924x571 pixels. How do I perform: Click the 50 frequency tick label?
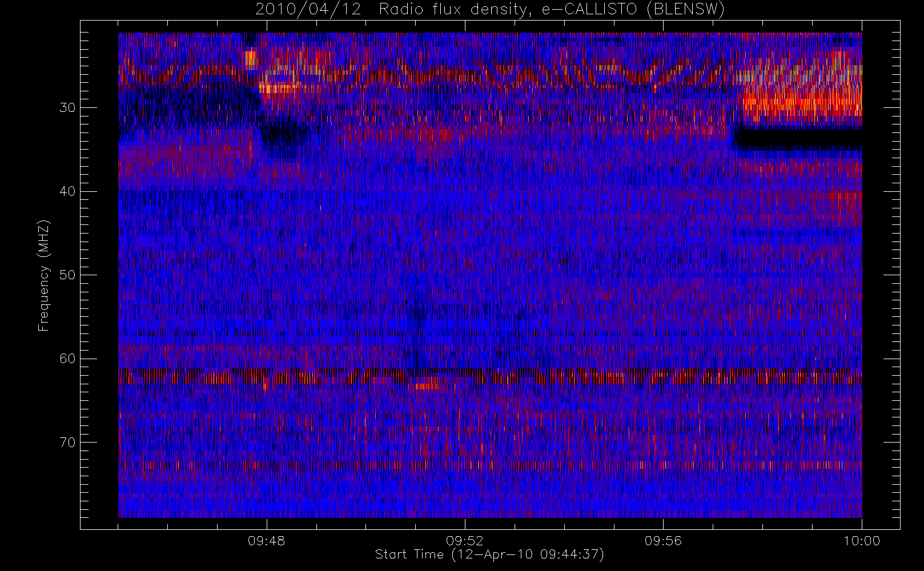tap(67, 275)
